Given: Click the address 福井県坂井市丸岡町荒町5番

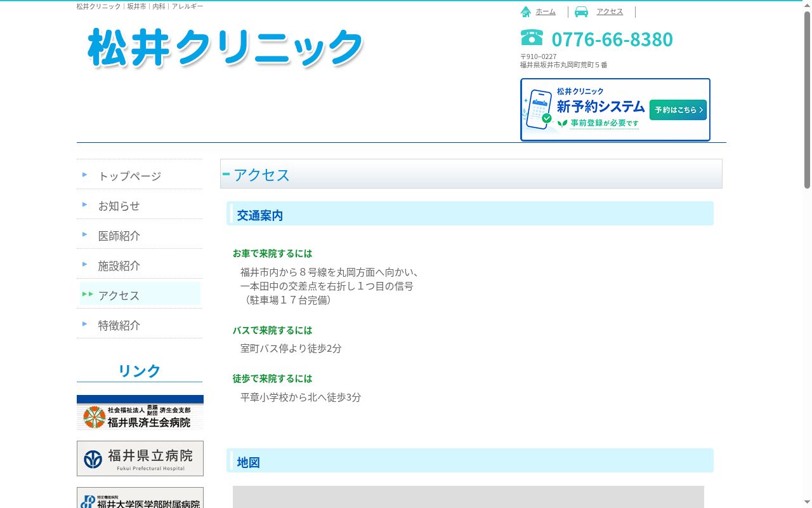Looking at the screenshot, I should 564,65.
